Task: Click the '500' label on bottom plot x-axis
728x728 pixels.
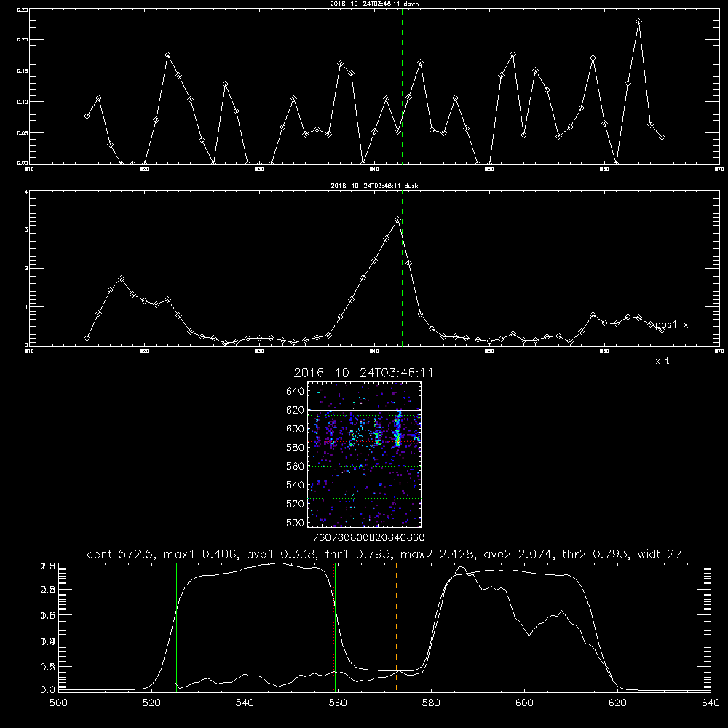Action: pos(58,703)
